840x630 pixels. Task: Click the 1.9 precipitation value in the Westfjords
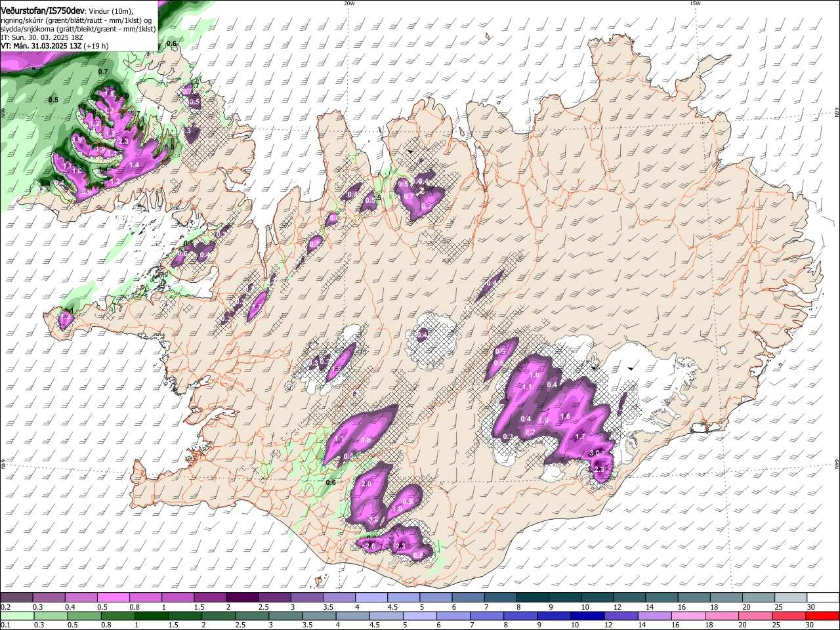pos(77,140)
